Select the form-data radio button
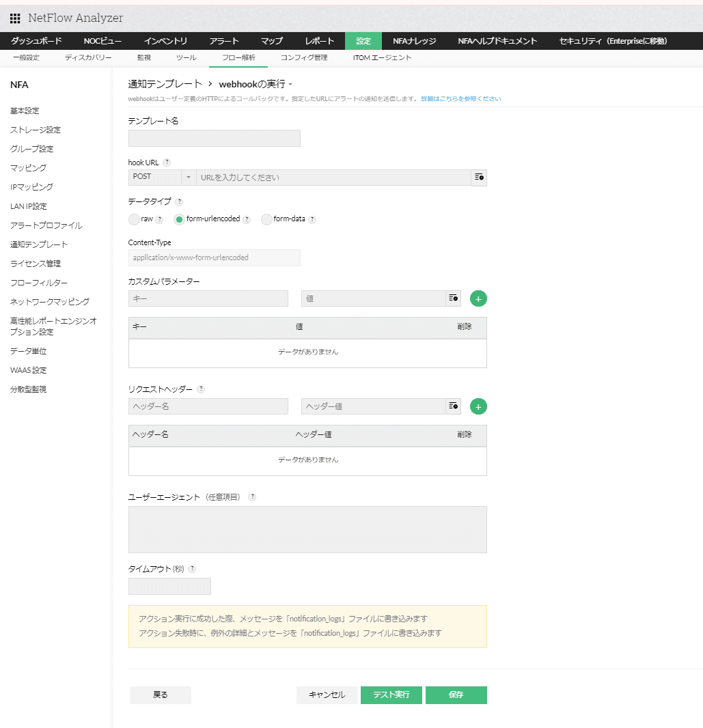 pos(266,219)
